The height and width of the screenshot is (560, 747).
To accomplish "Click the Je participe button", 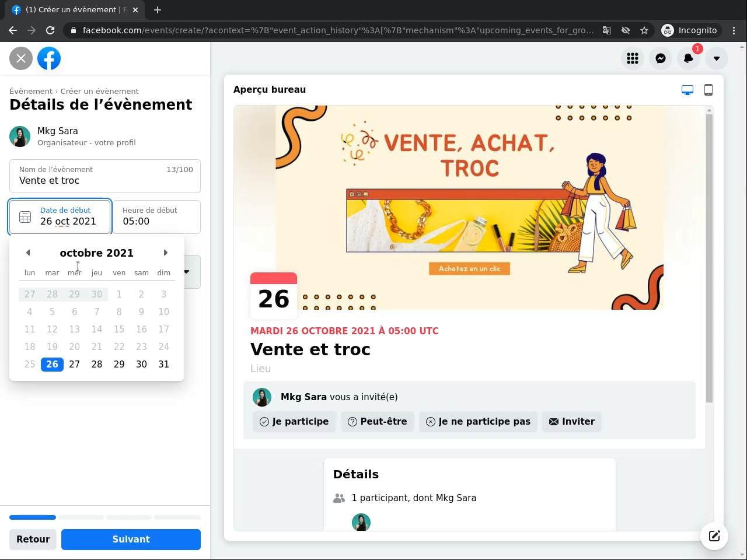I will pyautogui.click(x=294, y=422).
